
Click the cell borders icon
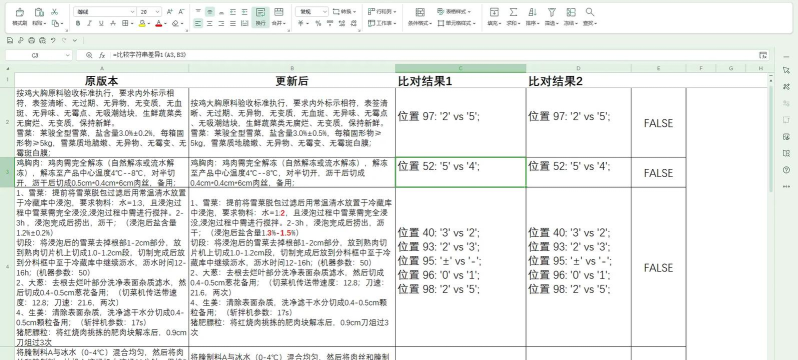click(125, 23)
